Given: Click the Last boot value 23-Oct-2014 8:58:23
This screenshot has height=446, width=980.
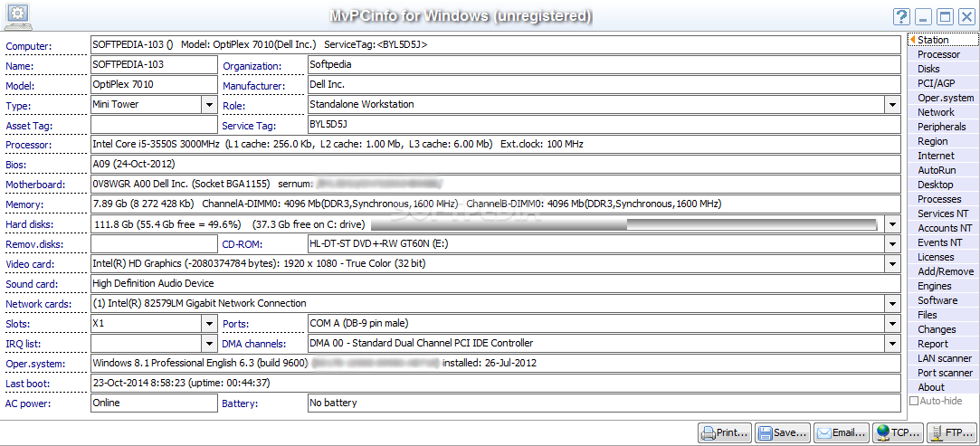Looking at the screenshot, I should coord(496,384).
